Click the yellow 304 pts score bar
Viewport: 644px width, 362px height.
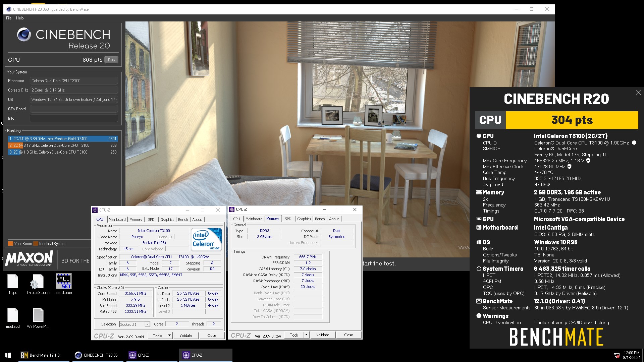tap(572, 120)
